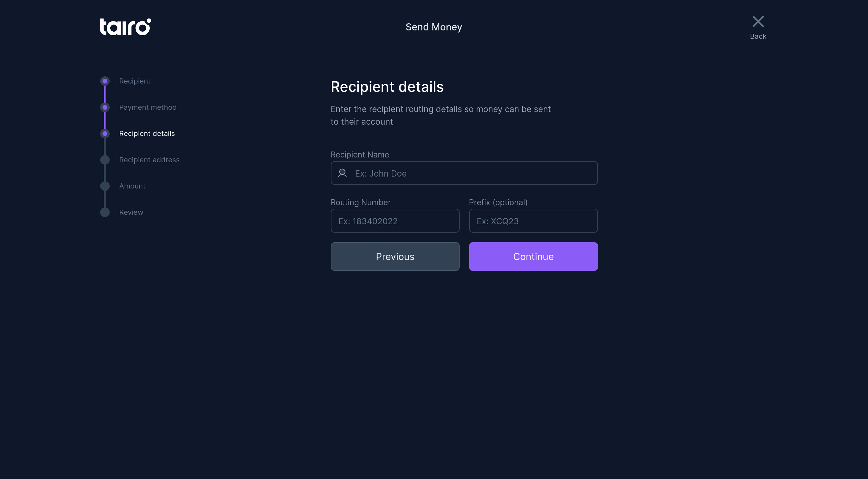Click the Tairo logo
The height and width of the screenshot is (479, 868).
click(125, 27)
